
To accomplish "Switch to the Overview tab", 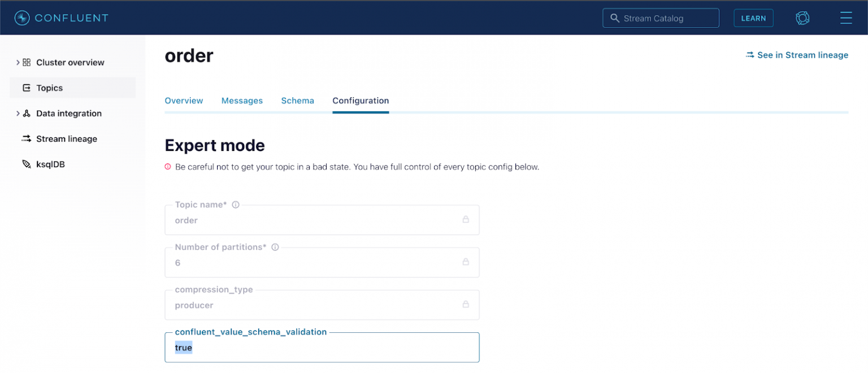I will (x=184, y=101).
